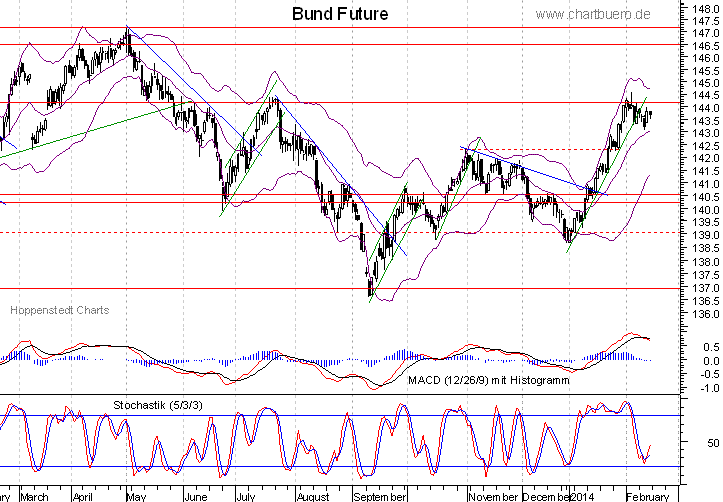Click the "July" month label on the time axis

245,497
